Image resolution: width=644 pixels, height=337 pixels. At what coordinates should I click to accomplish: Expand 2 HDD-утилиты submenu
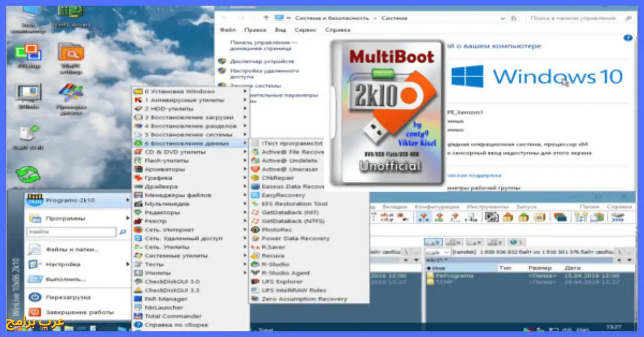(191, 108)
